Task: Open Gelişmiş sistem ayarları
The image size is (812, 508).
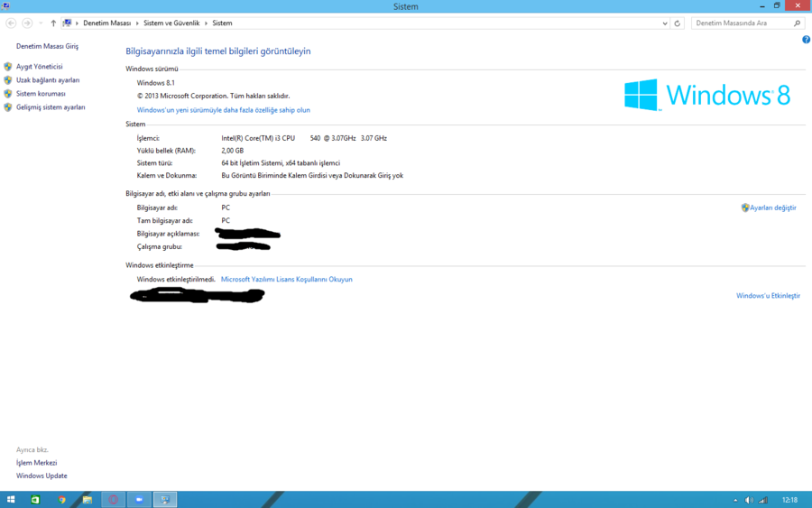Action: 51,107
